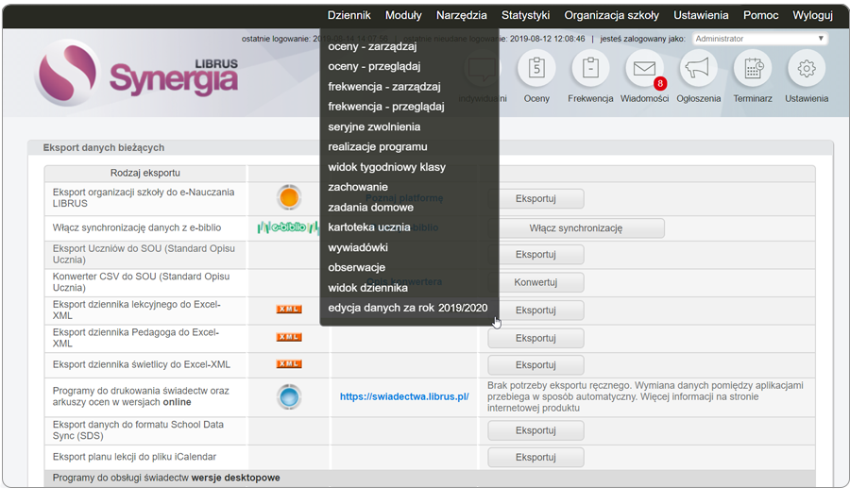
Task: Open the Frekwencja attendance icon
Action: (x=590, y=69)
